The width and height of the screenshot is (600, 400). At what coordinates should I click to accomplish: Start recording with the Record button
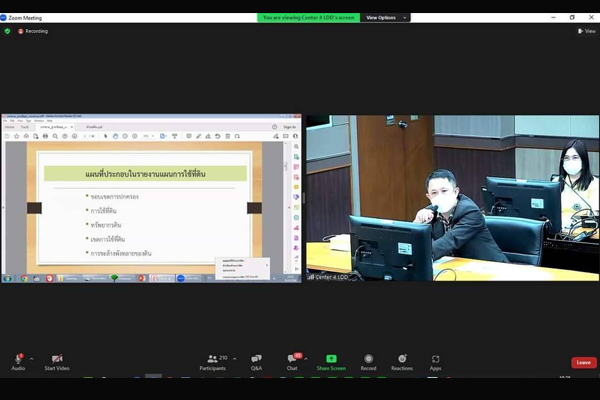click(x=368, y=361)
